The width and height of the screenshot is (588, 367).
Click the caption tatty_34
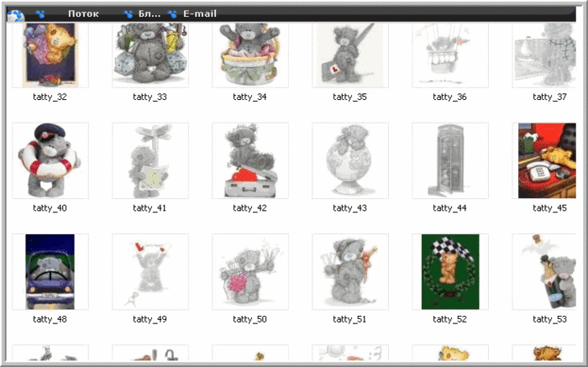[249, 97]
